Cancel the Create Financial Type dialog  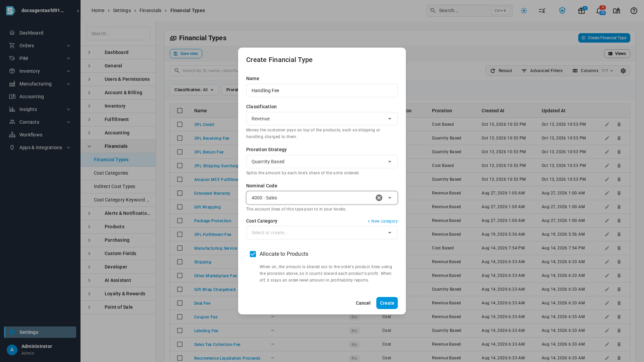(363, 303)
